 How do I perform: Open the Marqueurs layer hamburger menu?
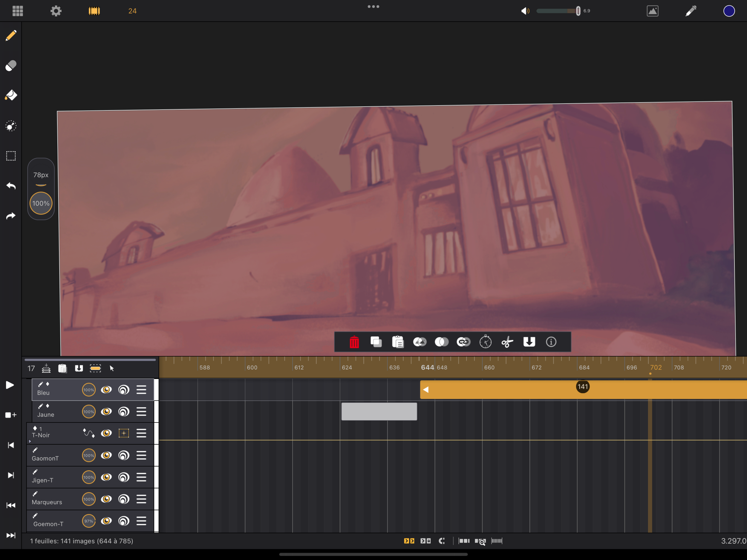pos(141,499)
